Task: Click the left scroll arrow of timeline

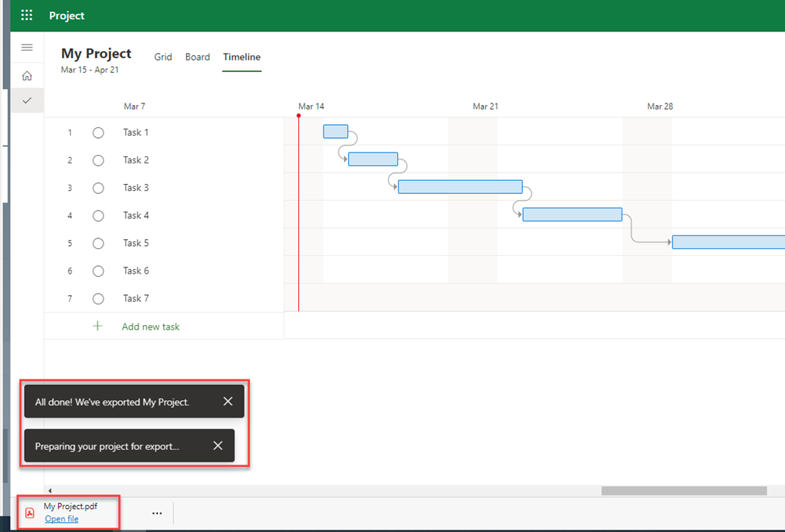Action: tap(51, 491)
